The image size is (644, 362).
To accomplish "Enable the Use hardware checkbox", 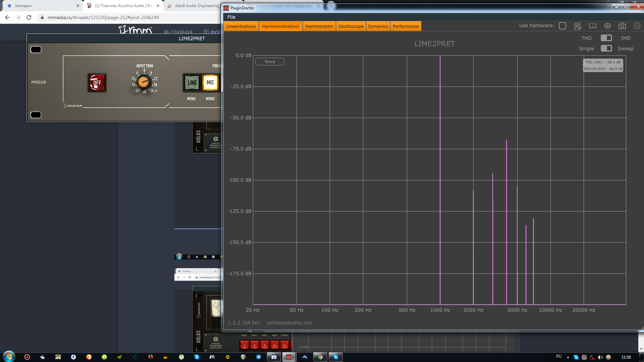I will pos(562,26).
